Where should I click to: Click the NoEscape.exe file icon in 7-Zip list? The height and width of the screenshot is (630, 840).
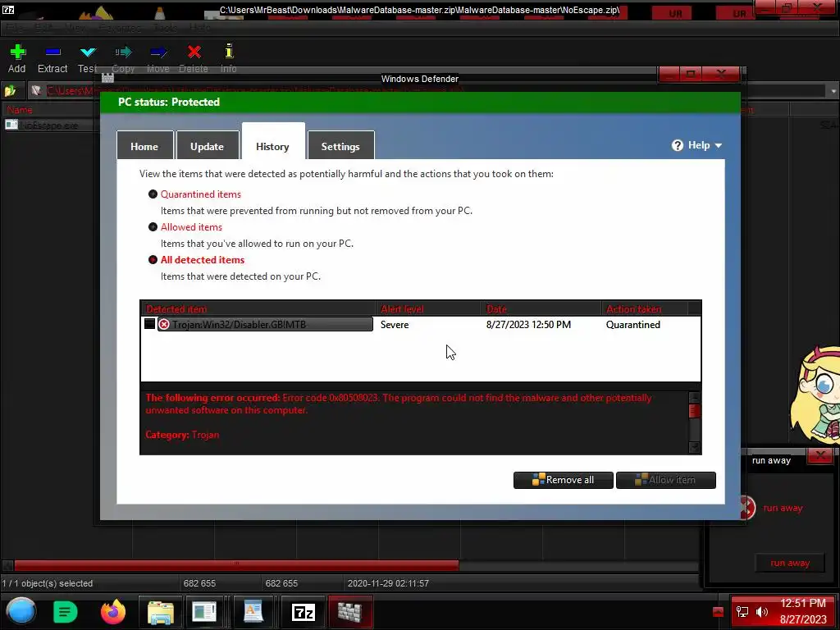click(x=11, y=125)
